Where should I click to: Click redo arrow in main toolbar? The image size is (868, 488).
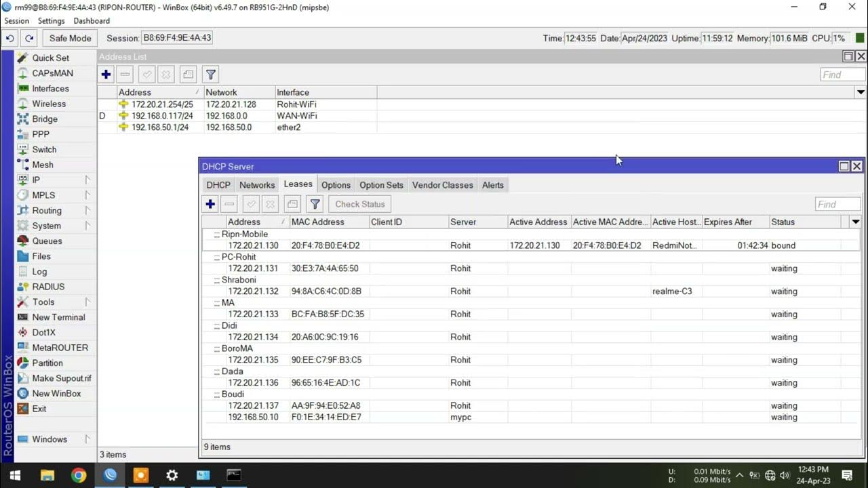tap(28, 39)
